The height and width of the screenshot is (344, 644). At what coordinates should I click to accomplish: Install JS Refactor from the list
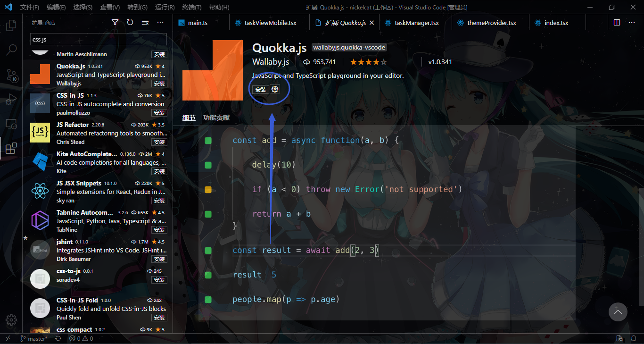coord(159,142)
